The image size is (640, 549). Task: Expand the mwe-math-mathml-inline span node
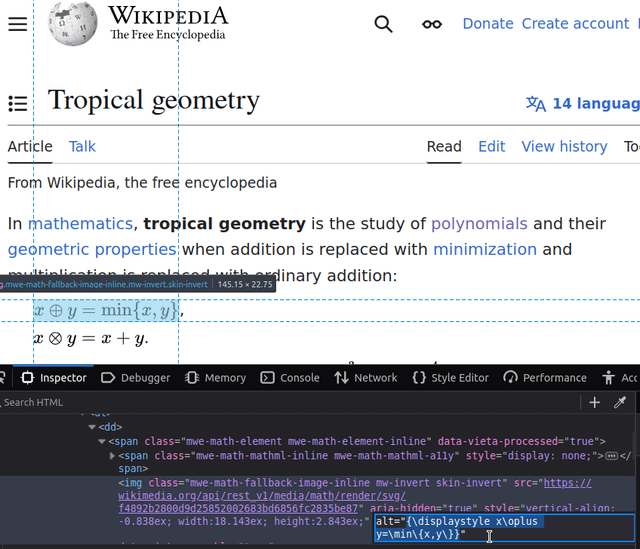coord(112,455)
